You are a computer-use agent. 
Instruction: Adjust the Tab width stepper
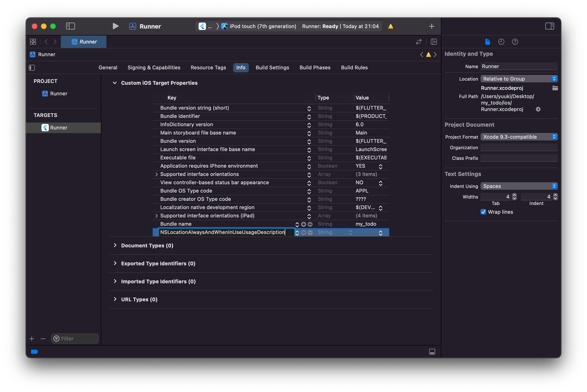tap(514, 197)
